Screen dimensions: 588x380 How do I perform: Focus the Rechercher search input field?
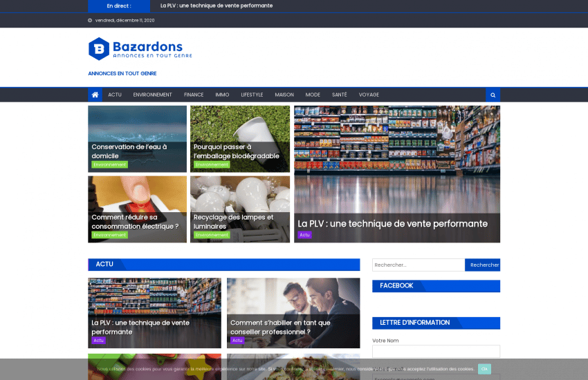coord(419,265)
